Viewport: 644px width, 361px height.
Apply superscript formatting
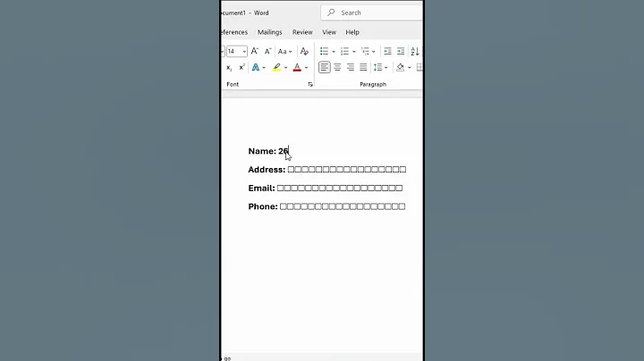241,67
